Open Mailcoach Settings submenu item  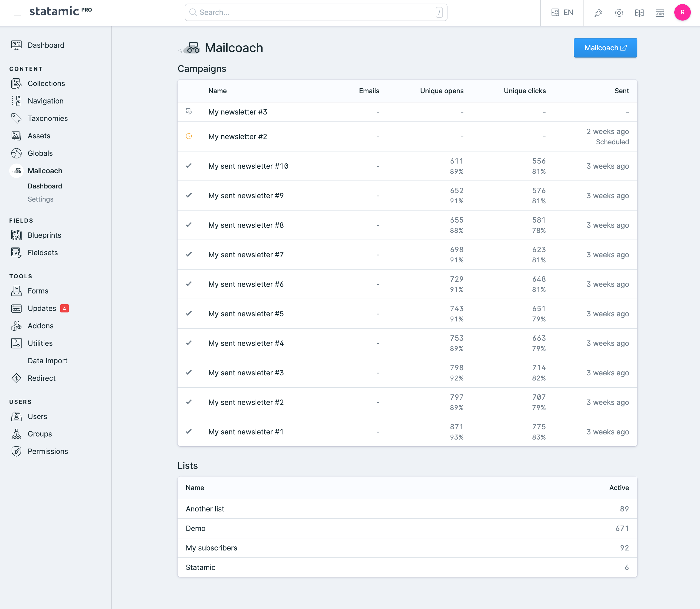[x=41, y=199]
